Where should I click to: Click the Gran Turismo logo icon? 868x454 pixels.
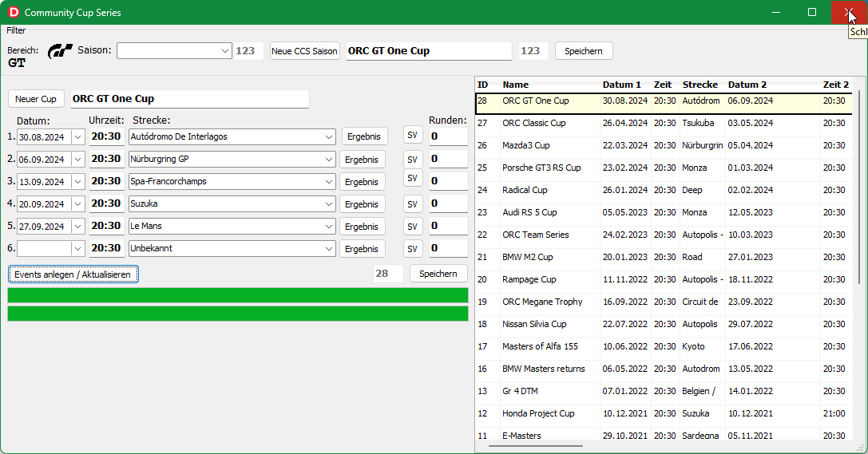tap(60, 51)
